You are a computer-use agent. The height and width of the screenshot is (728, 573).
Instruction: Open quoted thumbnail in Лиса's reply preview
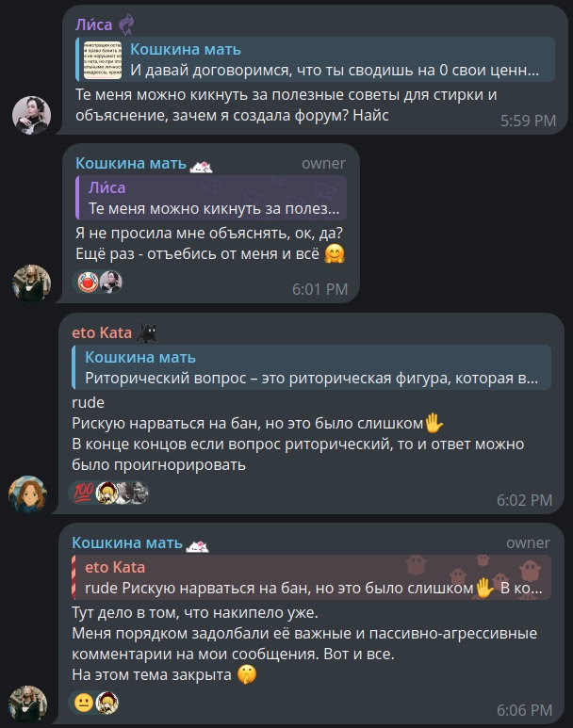[103, 59]
